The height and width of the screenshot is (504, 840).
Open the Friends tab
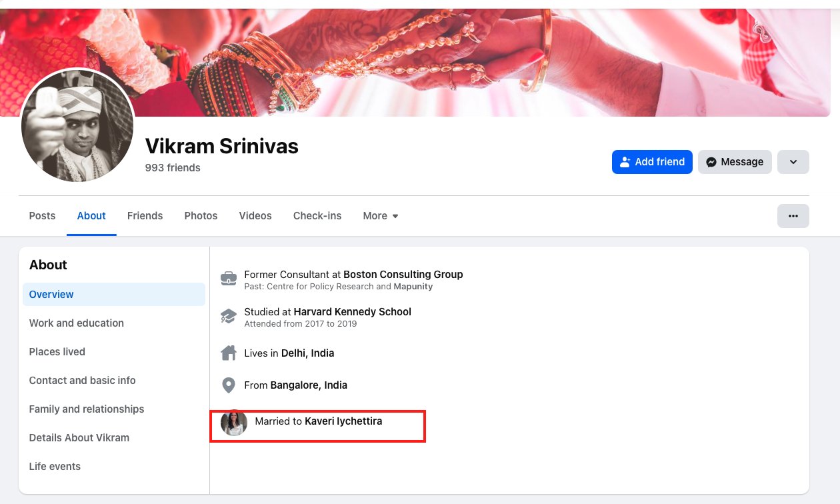[x=145, y=216]
